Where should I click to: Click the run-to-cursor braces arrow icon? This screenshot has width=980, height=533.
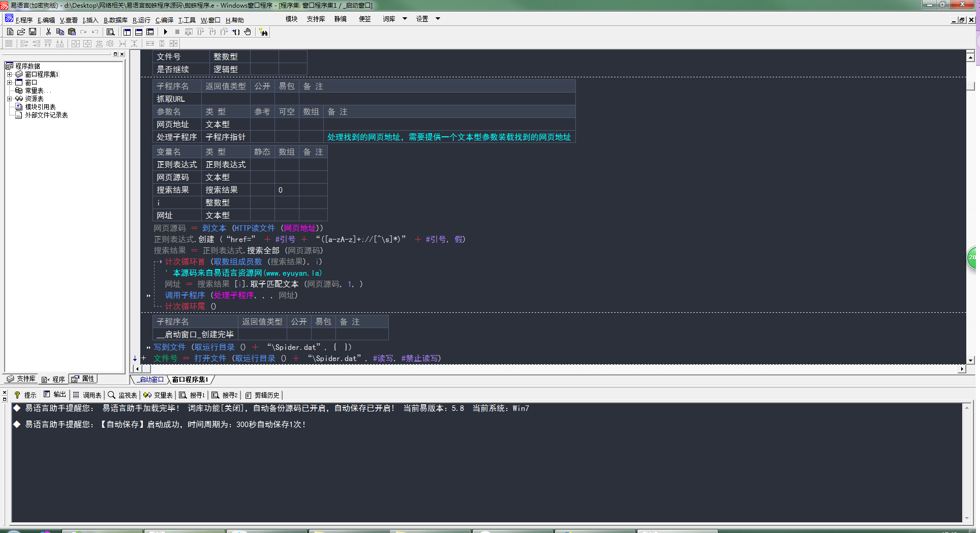click(x=235, y=32)
